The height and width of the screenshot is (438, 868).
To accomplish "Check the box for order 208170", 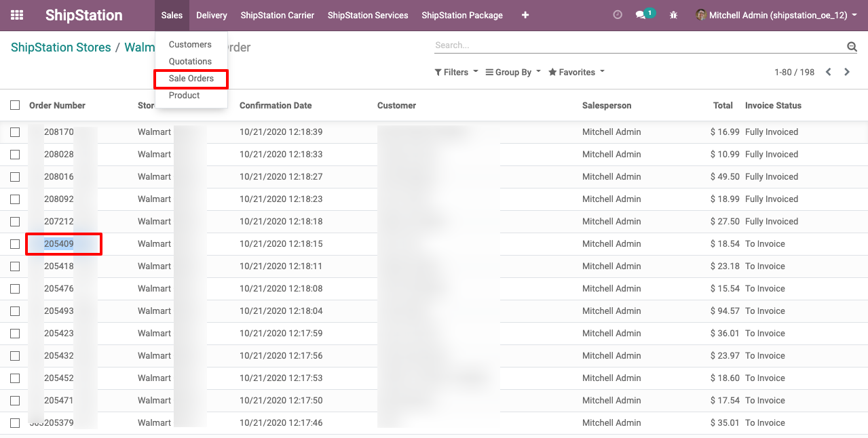I will 15,132.
